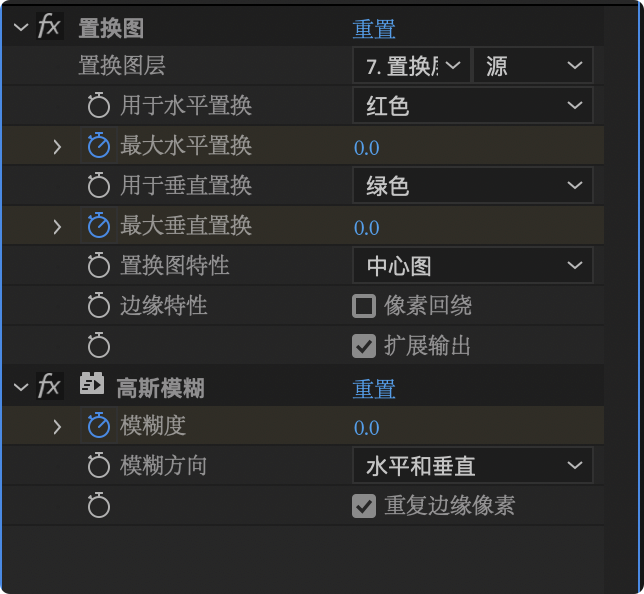This screenshot has width=644, height=594.
Task: Click stopwatch icon for 模糊方向
Action: pos(98,466)
